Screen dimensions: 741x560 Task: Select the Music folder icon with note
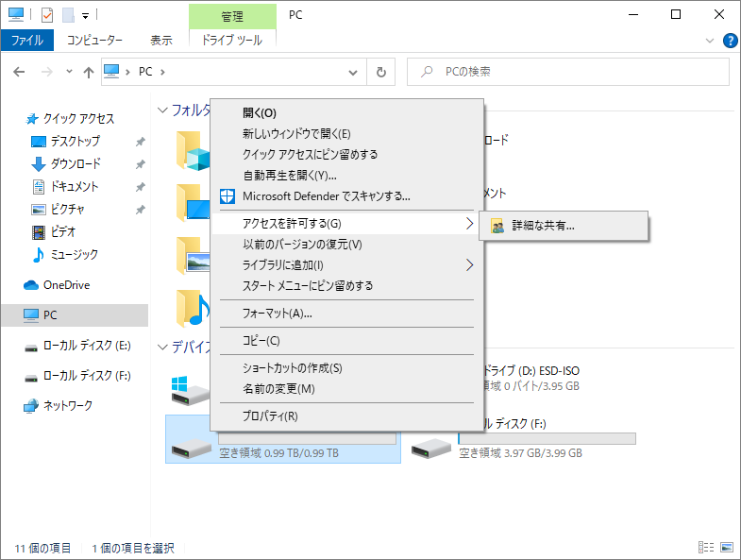coord(193,309)
